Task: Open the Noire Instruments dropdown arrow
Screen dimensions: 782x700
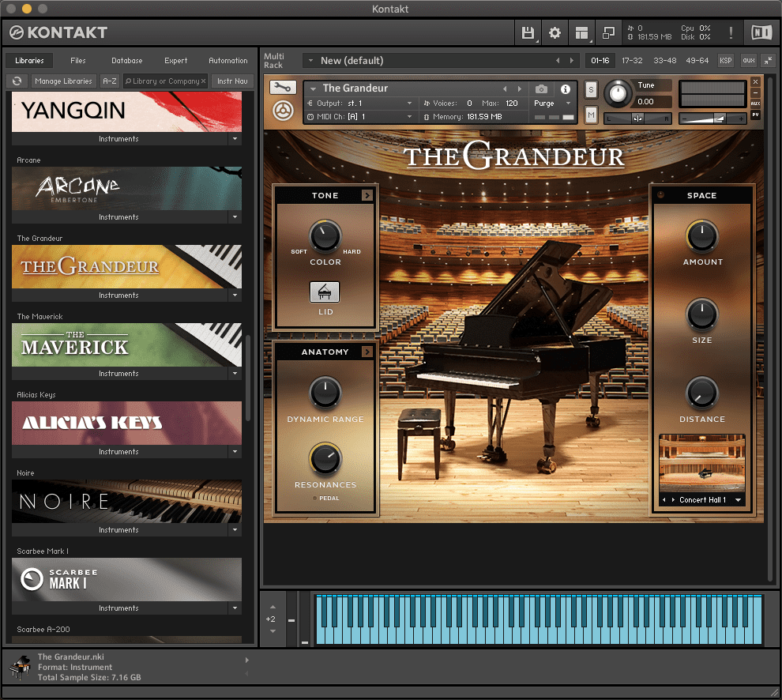Action: 235,530
